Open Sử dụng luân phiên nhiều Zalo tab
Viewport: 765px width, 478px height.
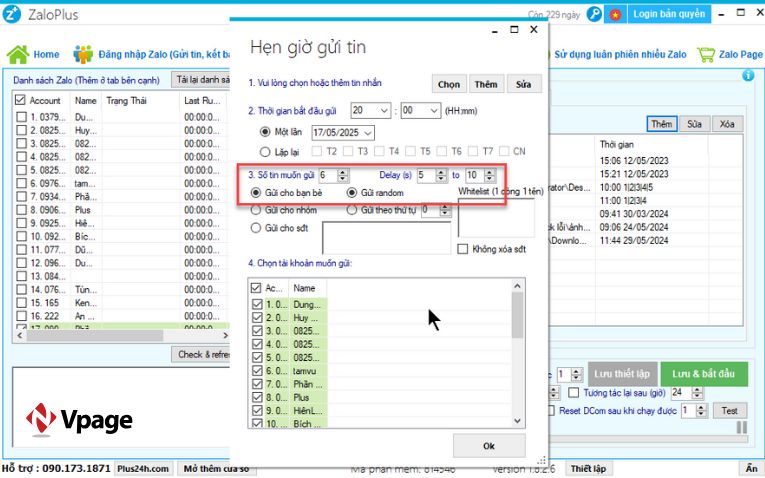coord(620,55)
